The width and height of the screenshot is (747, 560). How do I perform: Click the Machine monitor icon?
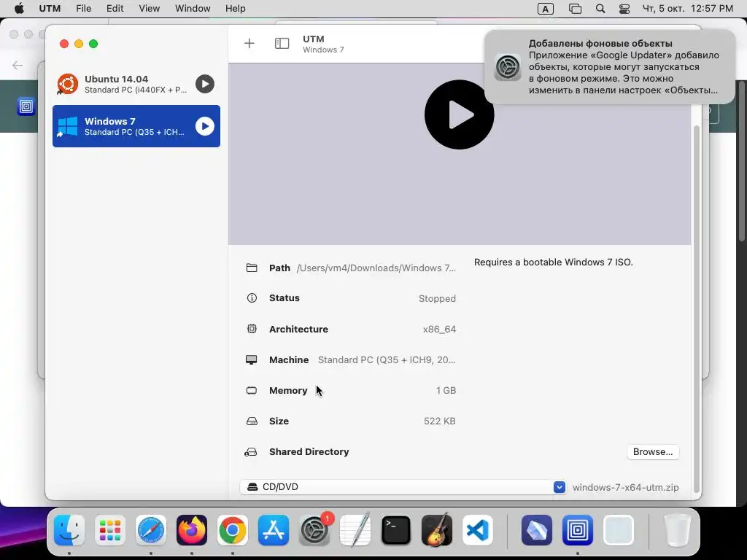252,360
